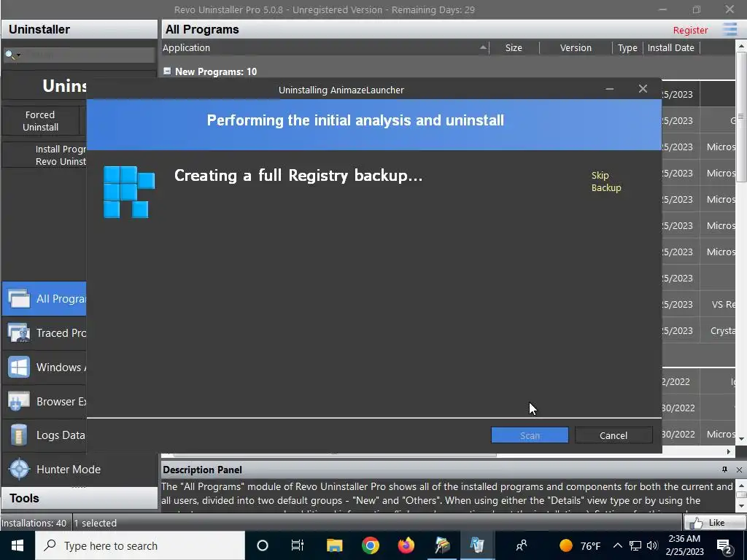Open network status tray icon
The height and width of the screenshot is (560, 747).
(635, 545)
